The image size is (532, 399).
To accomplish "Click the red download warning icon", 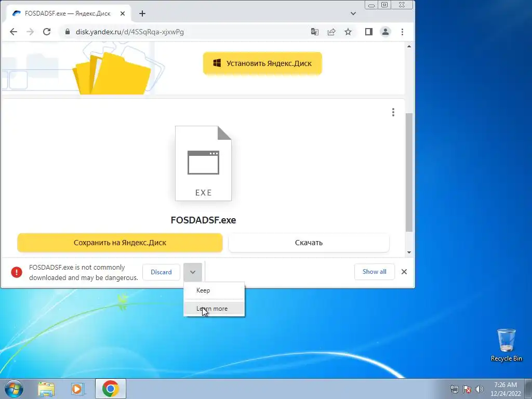I will coord(17,272).
